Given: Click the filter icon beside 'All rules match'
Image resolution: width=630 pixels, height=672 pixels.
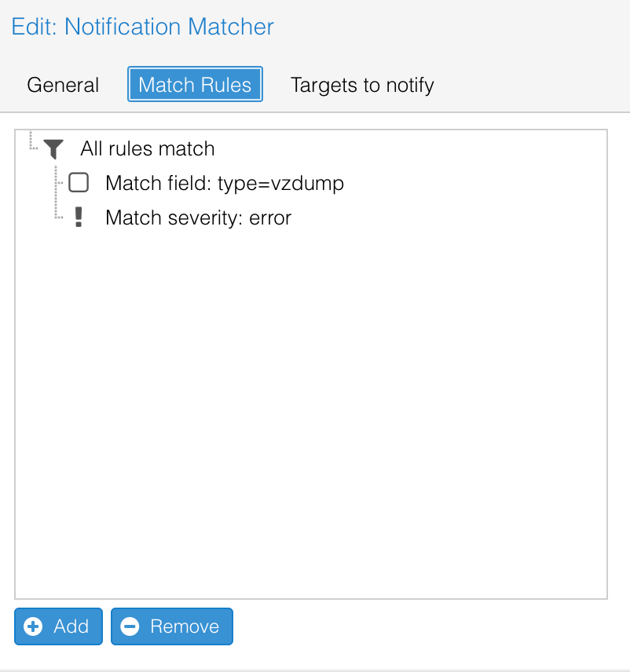Looking at the screenshot, I should click(x=53, y=148).
